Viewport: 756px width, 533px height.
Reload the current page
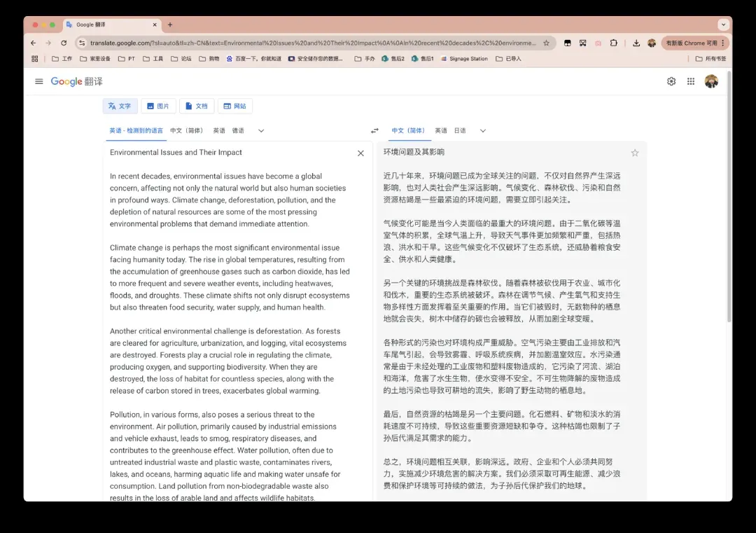point(64,43)
